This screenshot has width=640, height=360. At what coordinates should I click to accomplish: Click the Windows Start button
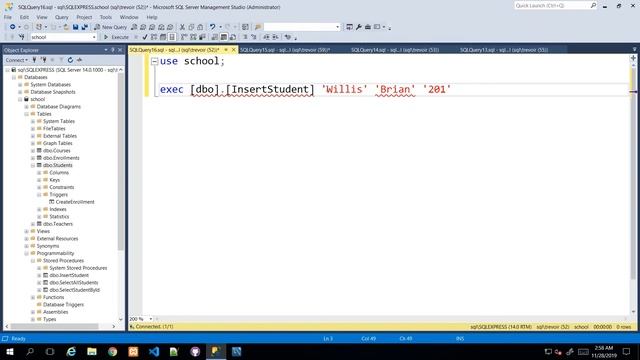pos(9,351)
